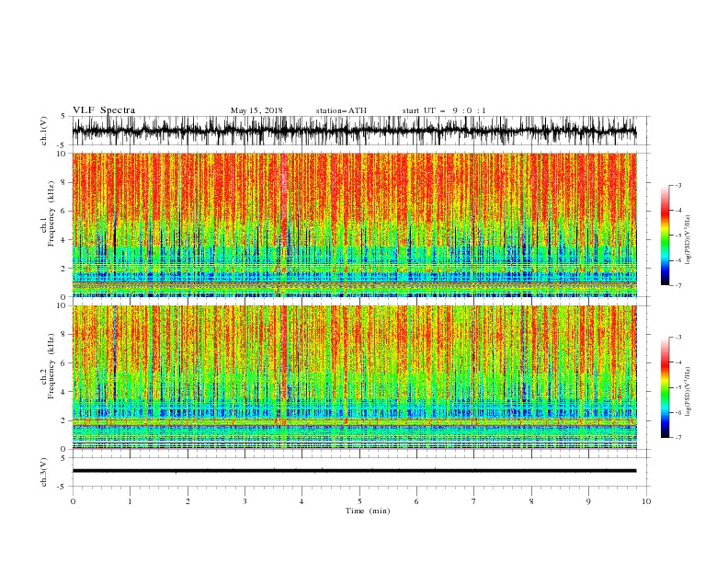Screen dimensions: 728x563
Task: Click the 'Time (min)' axis title
Action: point(368,511)
